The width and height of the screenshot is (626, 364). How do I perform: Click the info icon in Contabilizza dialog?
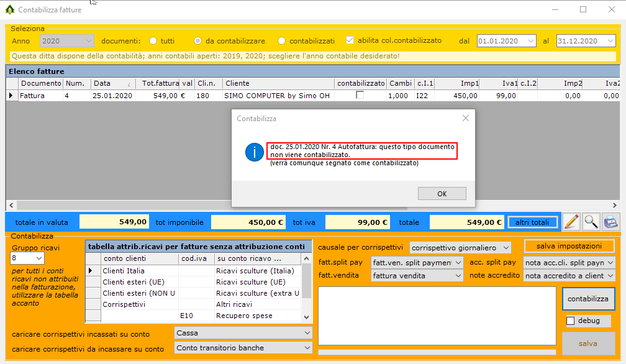pos(255,152)
